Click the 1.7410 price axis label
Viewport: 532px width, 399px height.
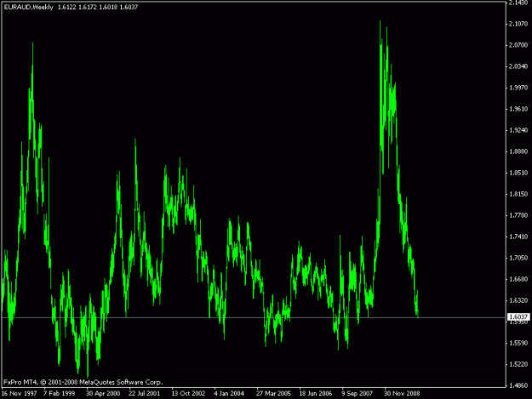(x=518, y=237)
